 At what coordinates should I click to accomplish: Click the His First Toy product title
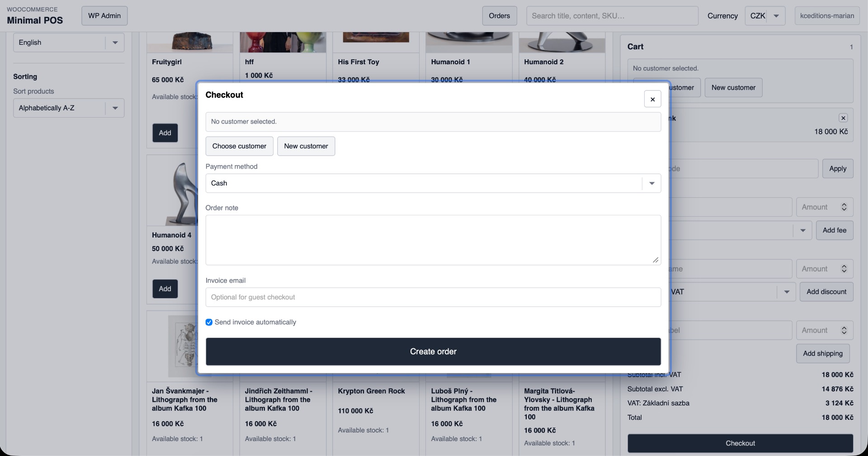click(359, 62)
